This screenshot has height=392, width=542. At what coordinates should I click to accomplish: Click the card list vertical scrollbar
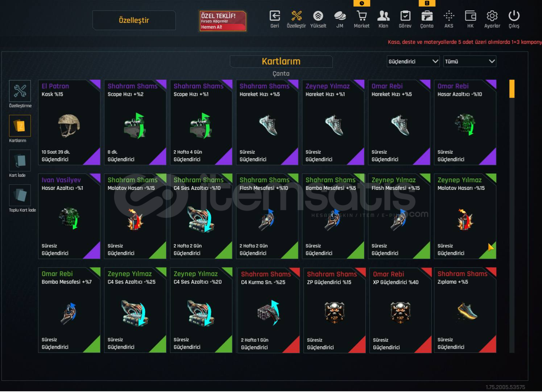tap(512, 216)
